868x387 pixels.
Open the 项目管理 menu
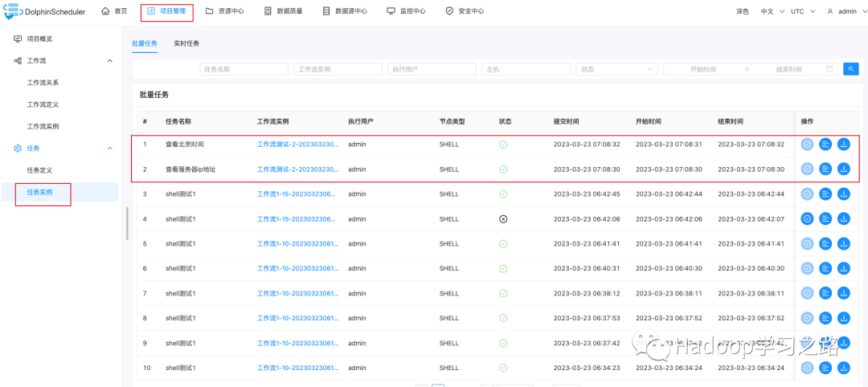coord(166,11)
